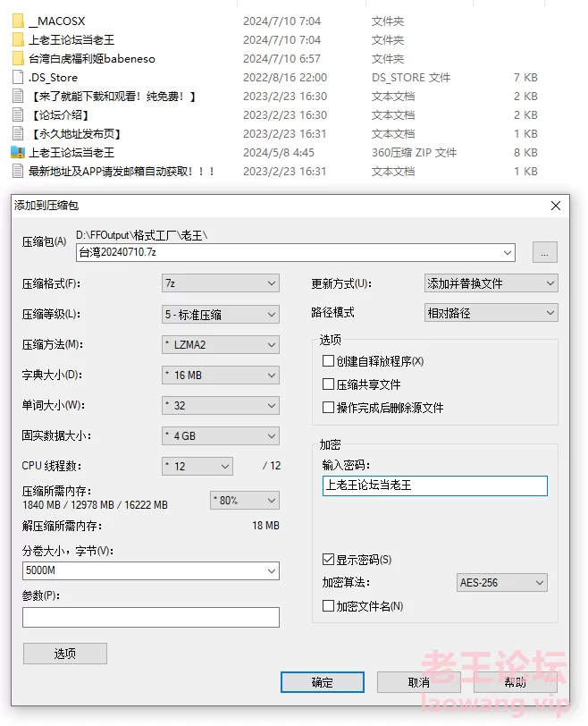Click the 最新地址及APP text document icon
The image size is (588, 726).
(x=18, y=172)
